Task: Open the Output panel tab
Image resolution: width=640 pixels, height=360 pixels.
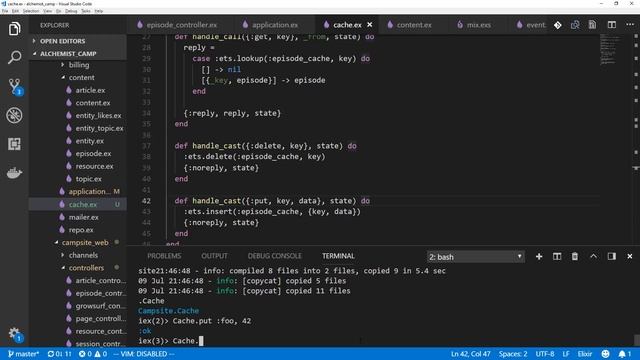Action: 214,256
